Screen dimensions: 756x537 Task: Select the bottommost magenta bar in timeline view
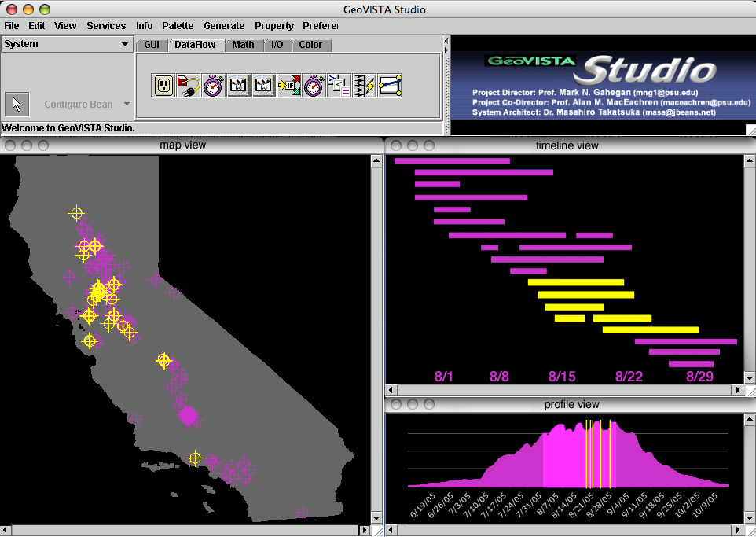click(x=691, y=364)
